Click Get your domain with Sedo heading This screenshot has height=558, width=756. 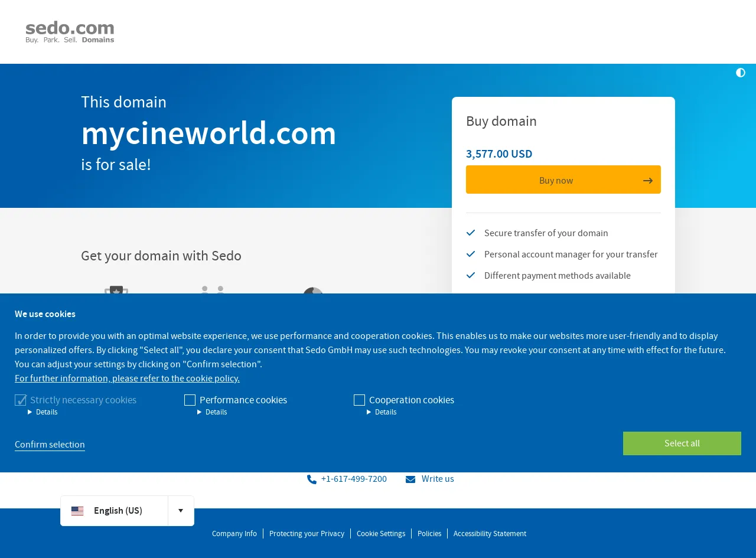click(161, 256)
